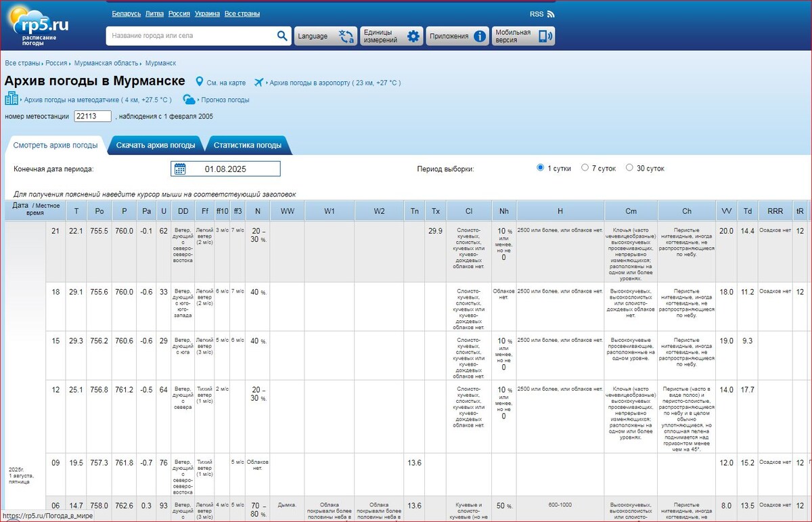Click the weather sensor building icon
The height and width of the screenshot is (522, 812).
pyautogui.click(x=12, y=99)
